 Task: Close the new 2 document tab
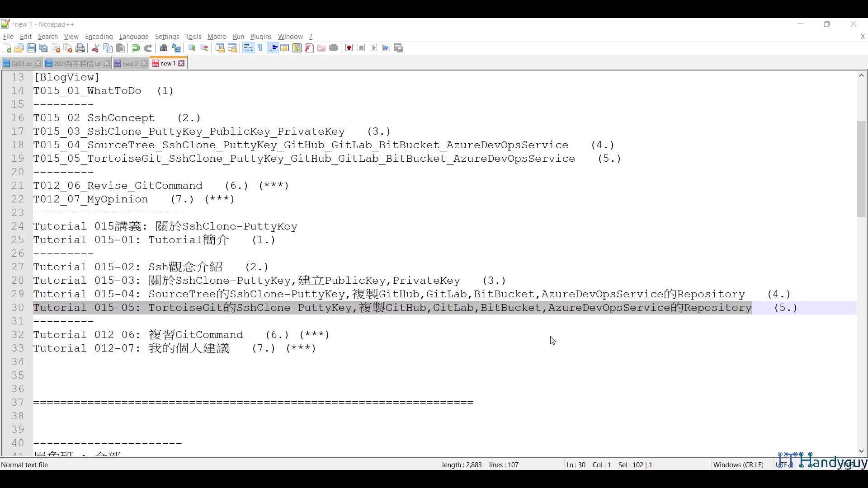point(144,63)
